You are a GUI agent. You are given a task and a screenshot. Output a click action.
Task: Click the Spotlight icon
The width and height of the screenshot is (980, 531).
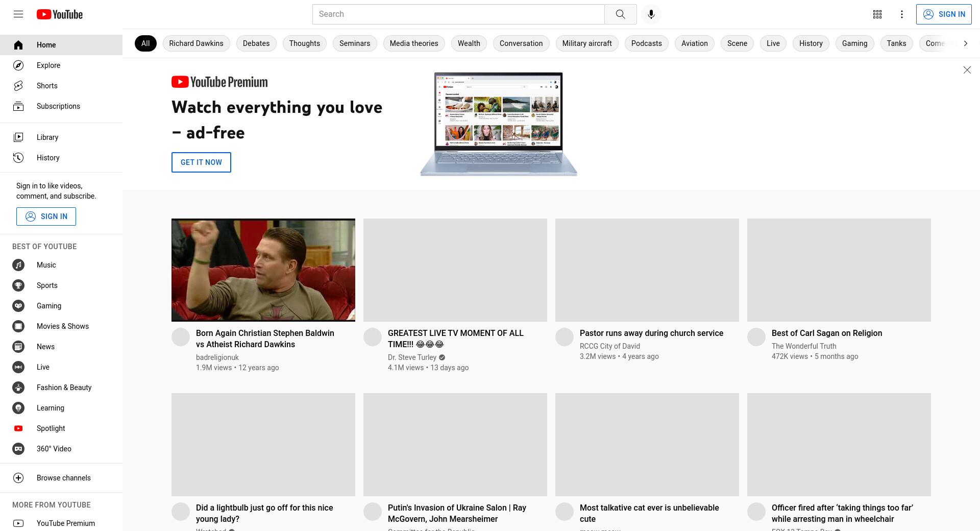click(18, 428)
